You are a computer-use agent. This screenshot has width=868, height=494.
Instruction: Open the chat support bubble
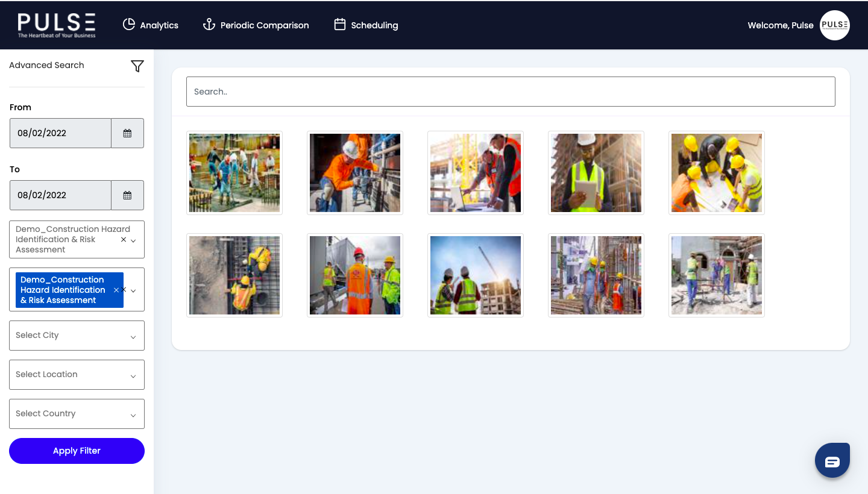click(x=832, y=460)
